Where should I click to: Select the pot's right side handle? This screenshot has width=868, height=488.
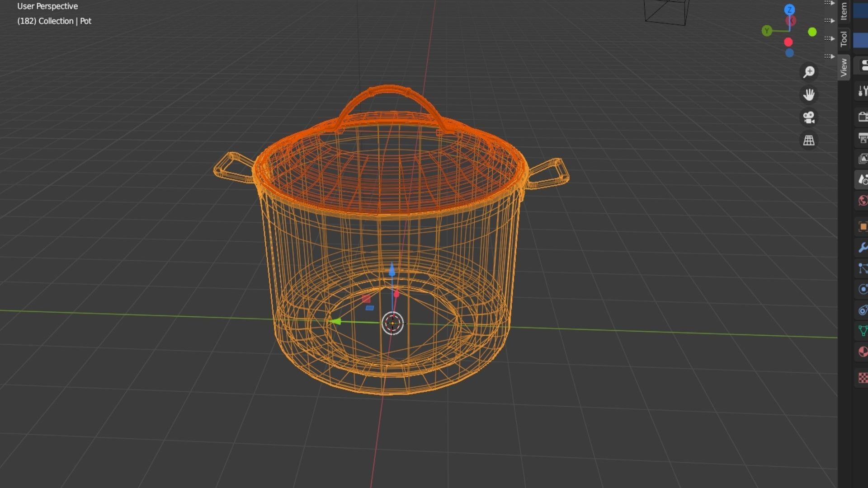549,173
